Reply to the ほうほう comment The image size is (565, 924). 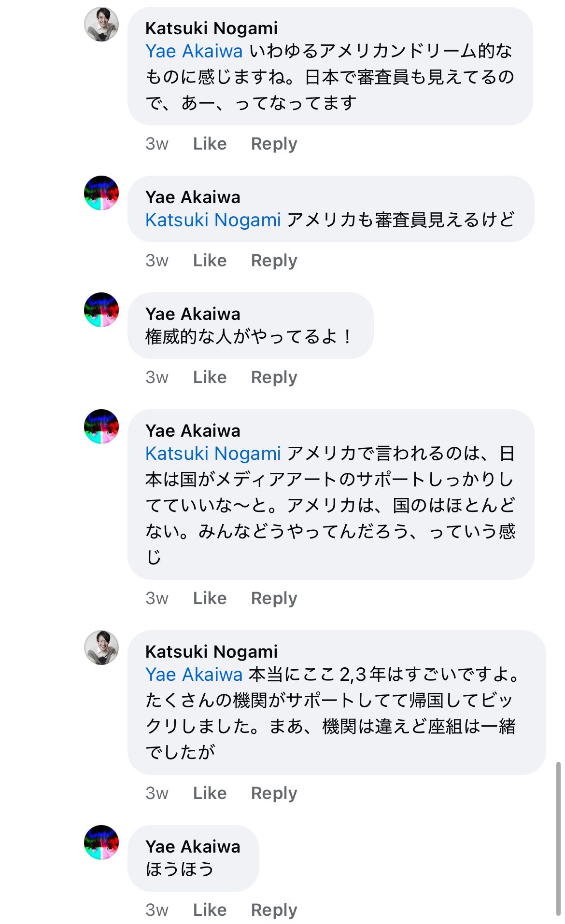pos(274,910)
